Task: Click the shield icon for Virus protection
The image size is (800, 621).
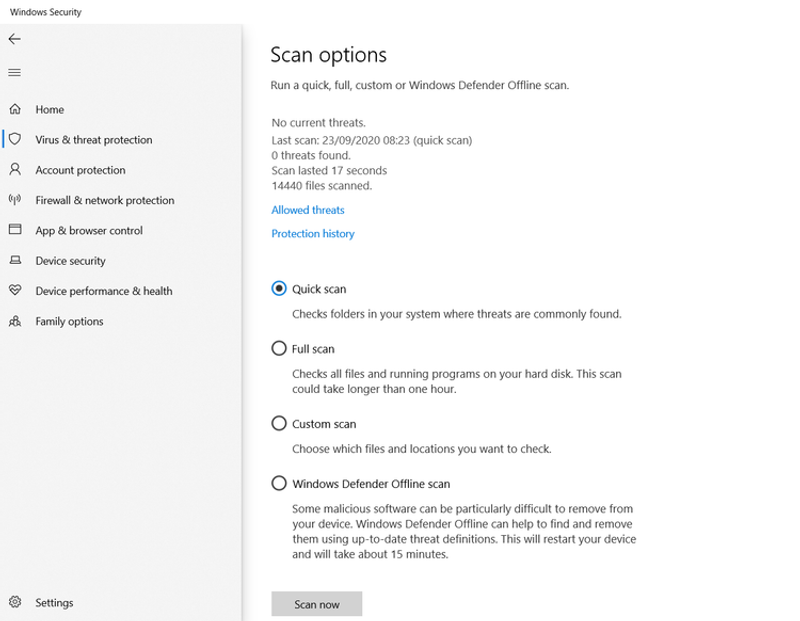Action: point(15,139)
